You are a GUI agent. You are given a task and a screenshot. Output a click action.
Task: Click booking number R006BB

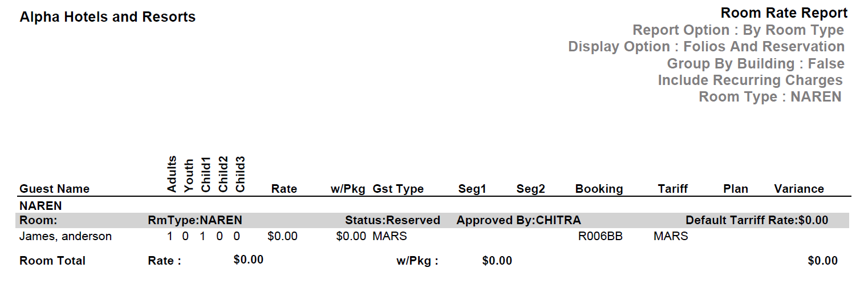[600, 236]
